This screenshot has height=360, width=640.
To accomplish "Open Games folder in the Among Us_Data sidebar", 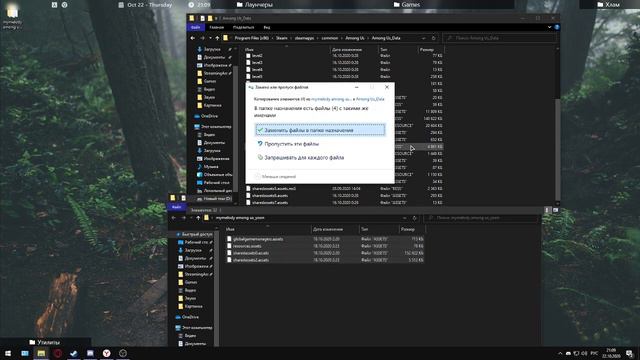I will point(209,81).
